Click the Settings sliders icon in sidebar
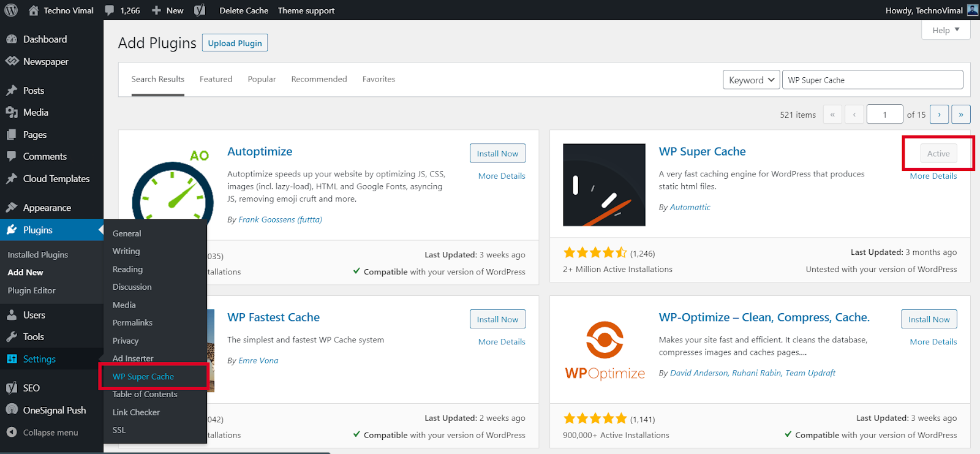Screen dimensions: 980x454 (12, 359)
